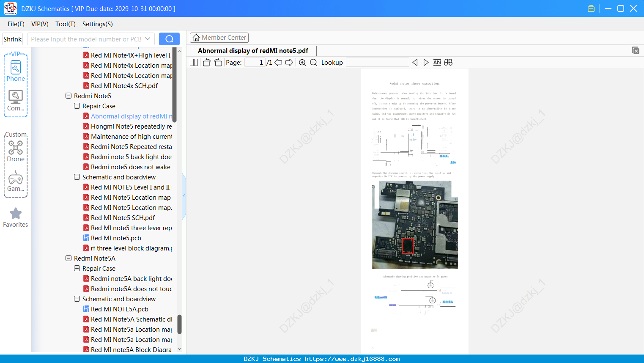Image resolution: width=644 pixels, height=363 pixels.
Task: Open Redmi note 5 back light file
Action: [x=127, y=157]
